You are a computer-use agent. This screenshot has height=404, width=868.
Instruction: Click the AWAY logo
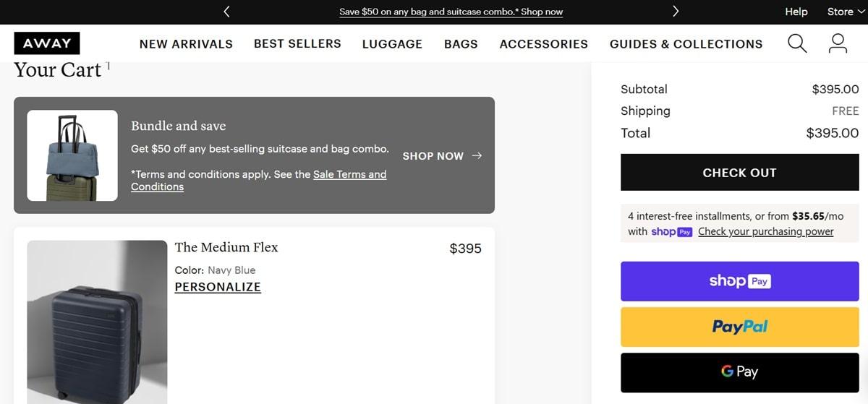[47, 43]
